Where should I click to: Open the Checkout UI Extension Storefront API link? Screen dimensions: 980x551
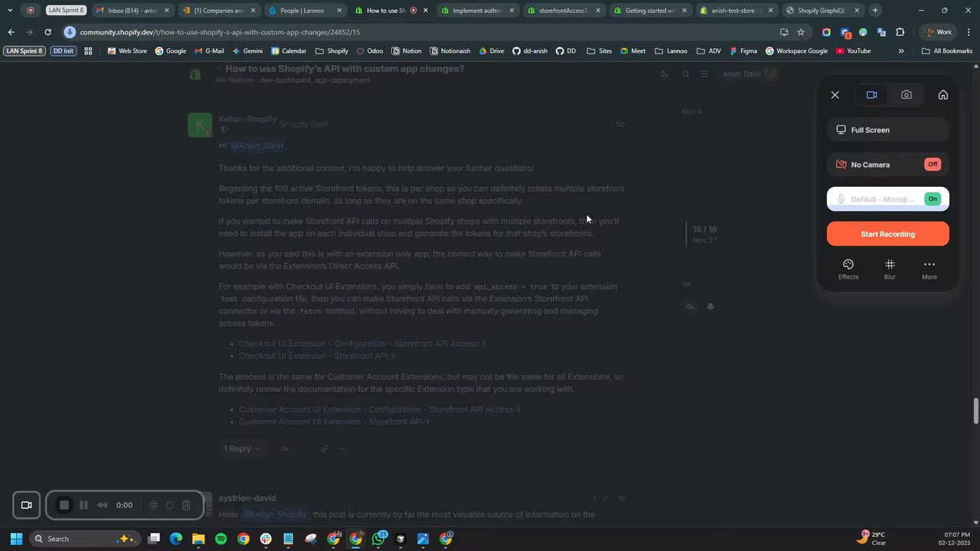click(317, 356)
